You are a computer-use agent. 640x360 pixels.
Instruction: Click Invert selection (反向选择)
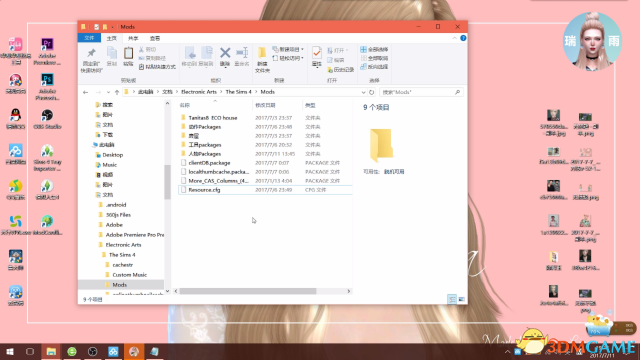tap(374, 67)
